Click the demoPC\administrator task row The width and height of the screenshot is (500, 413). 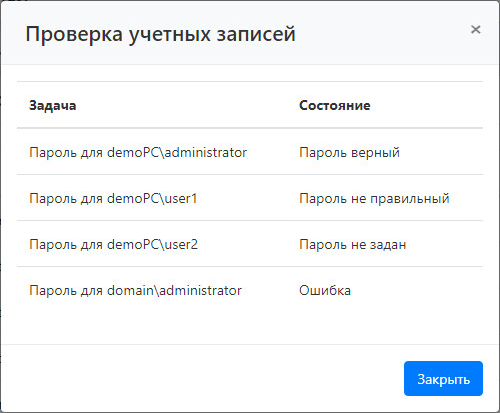pos(250,151)
